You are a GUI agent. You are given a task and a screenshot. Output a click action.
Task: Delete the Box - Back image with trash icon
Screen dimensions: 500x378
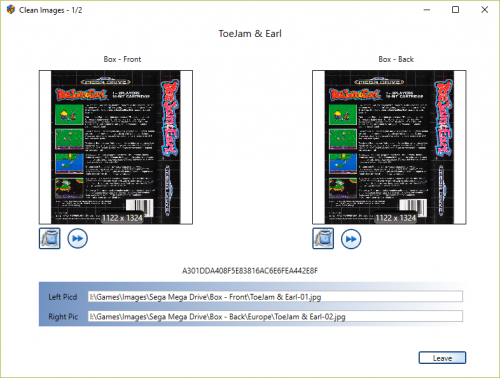pos(323,238)
